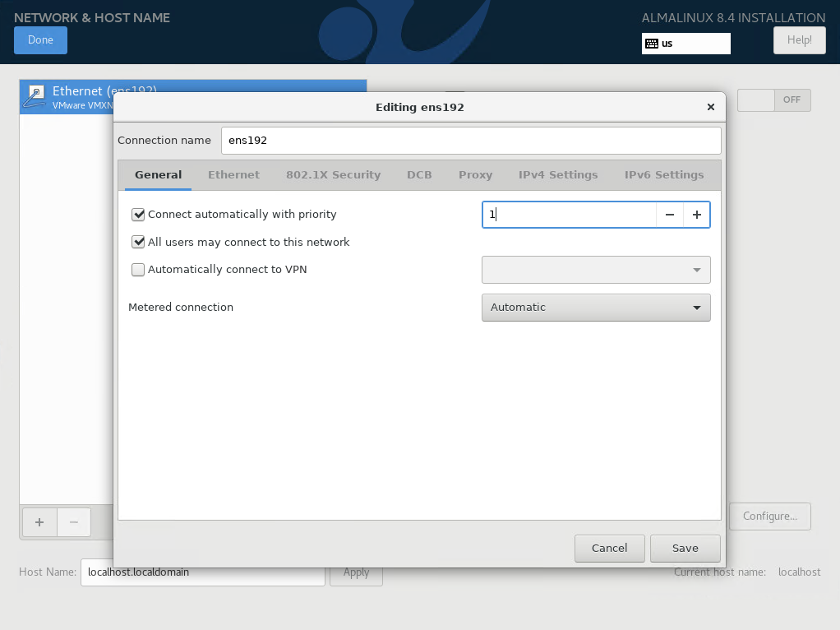The width and height of the screenshot is (840, 630).
Task: Select the Proxy tab
Action: click(475, 175)
